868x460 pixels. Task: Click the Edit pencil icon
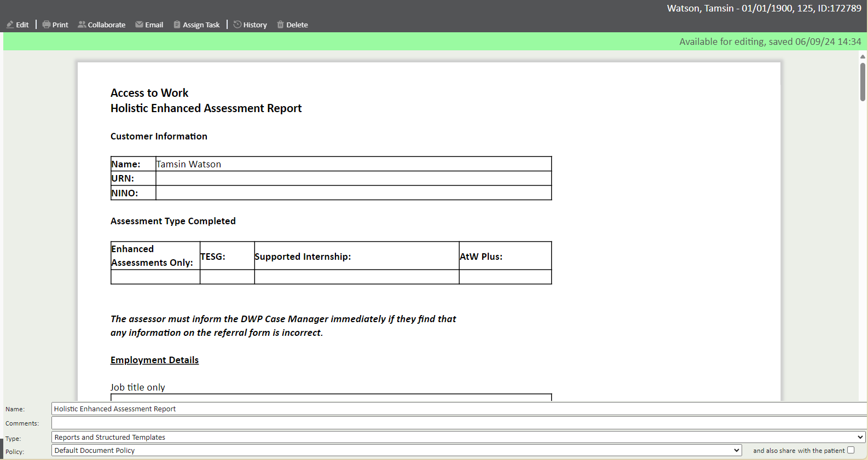pyautogui.click(x=10, y=25)
